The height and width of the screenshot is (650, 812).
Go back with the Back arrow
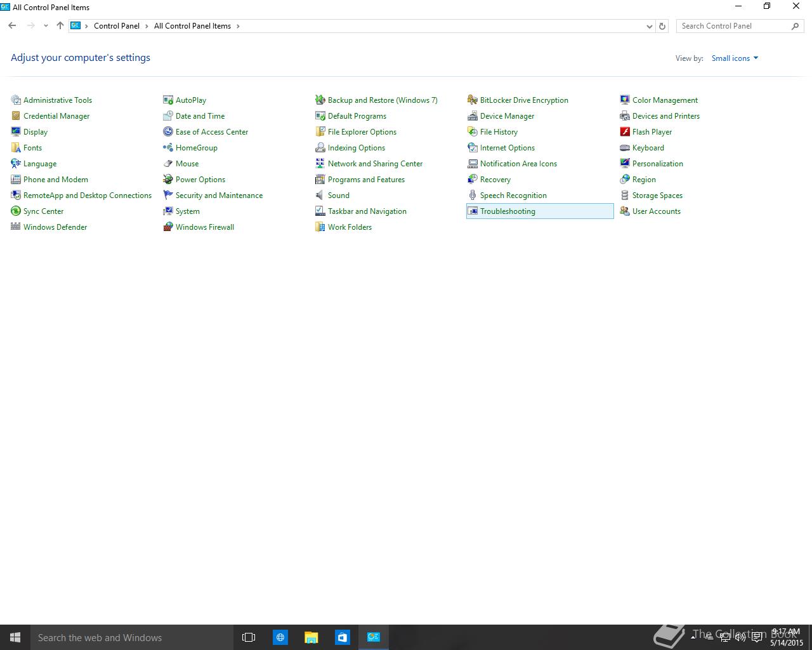[x=12, y=26]
